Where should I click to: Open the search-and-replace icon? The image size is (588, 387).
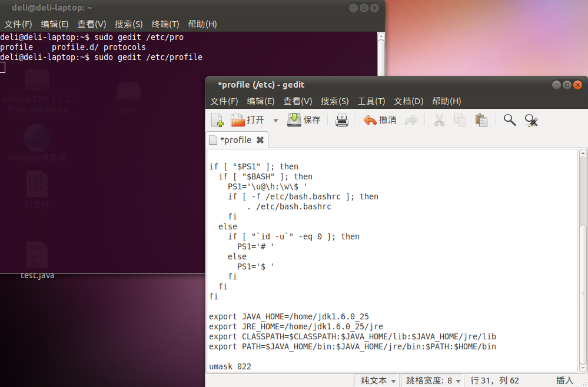coord(531,119)
